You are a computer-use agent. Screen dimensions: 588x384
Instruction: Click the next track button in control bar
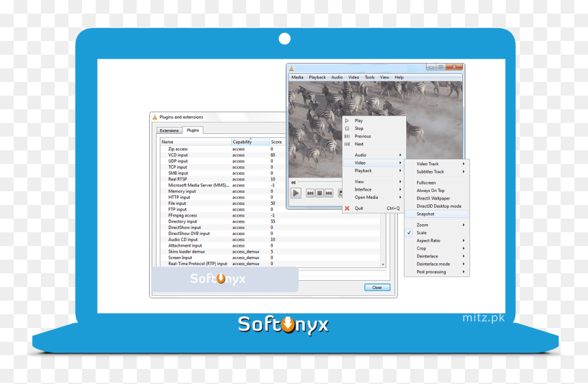[x=329, y=193]
